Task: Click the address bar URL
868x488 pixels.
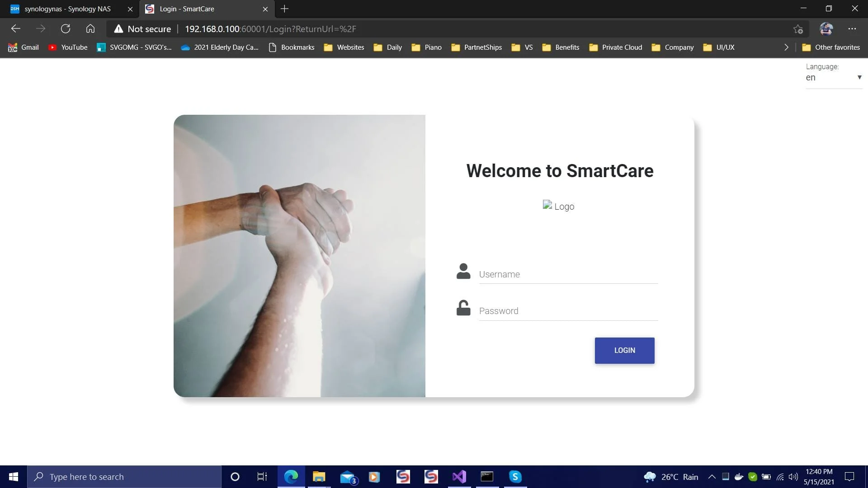Action: pyautogui.click(x=270, y=29)
